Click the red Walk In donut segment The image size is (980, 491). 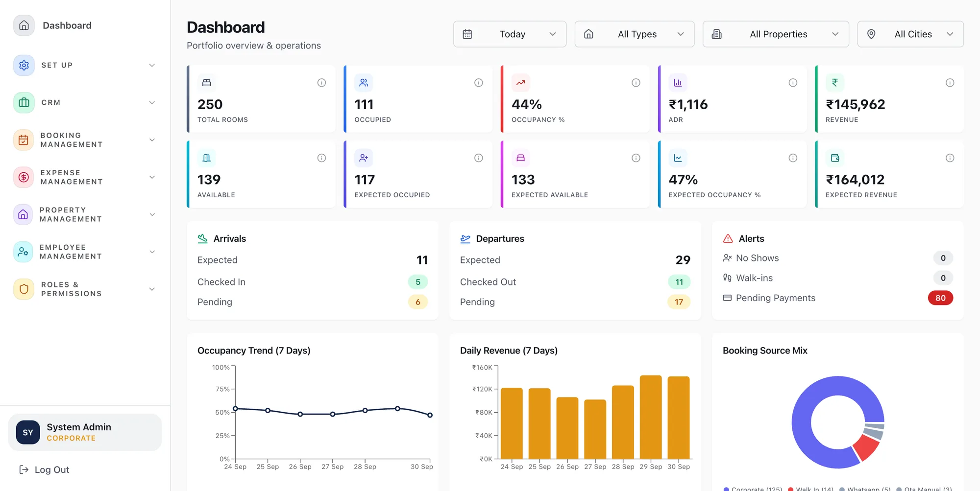(x=866, y=447)
